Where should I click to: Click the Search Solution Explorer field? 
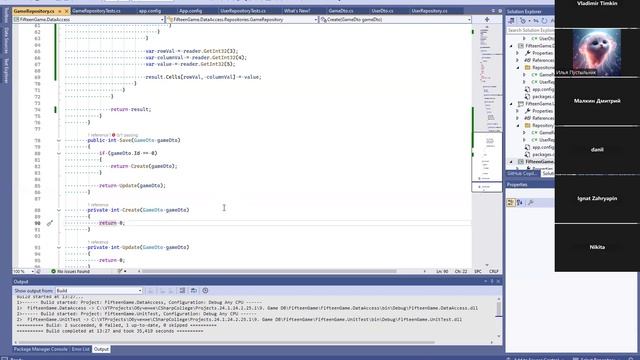pyautogui.click(x=530, y=30)
